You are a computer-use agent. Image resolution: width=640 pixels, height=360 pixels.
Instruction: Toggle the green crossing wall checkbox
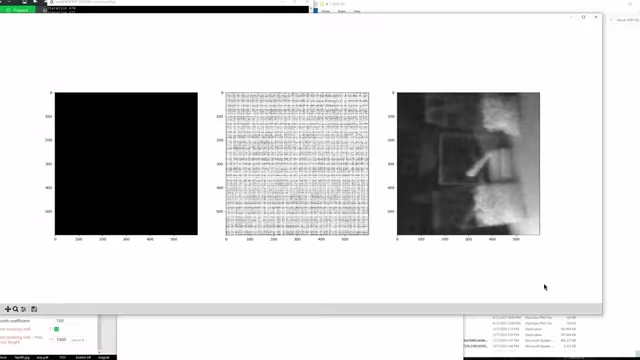(57, 329)
